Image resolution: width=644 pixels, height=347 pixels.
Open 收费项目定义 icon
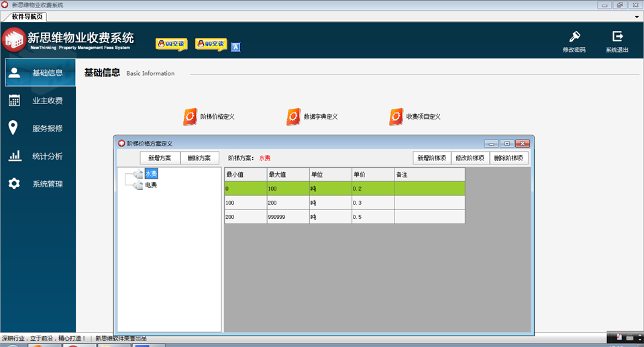pyautogui.click(x=396, y=117)
